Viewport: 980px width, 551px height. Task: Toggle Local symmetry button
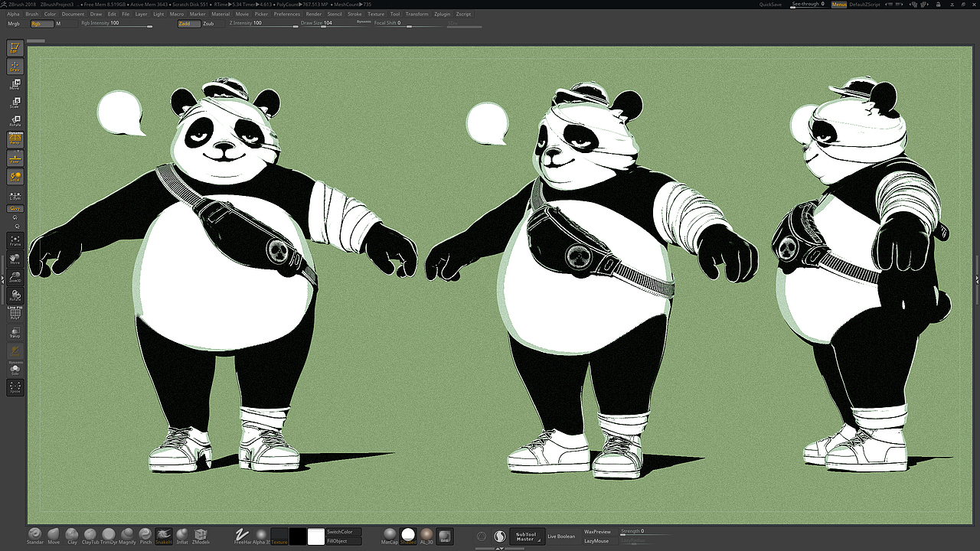[15, 177]
